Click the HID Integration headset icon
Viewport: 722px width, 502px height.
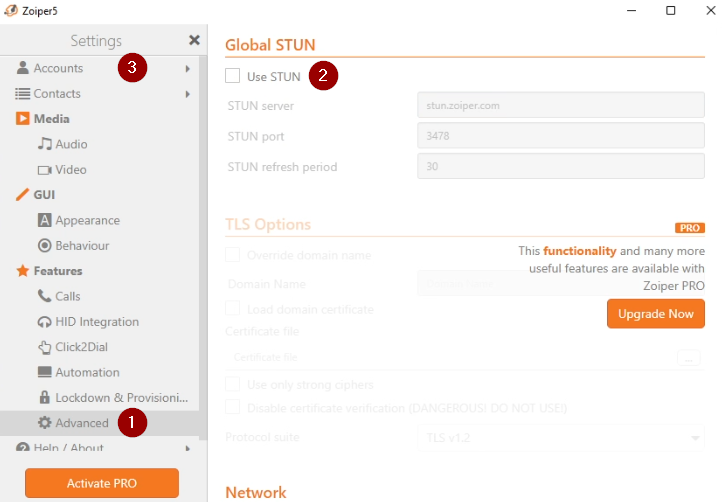44,322
